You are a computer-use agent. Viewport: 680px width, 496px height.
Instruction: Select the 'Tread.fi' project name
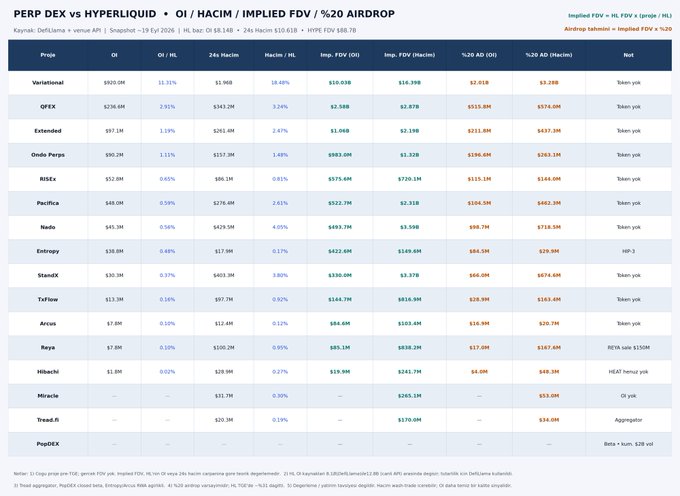click(48, 420)
